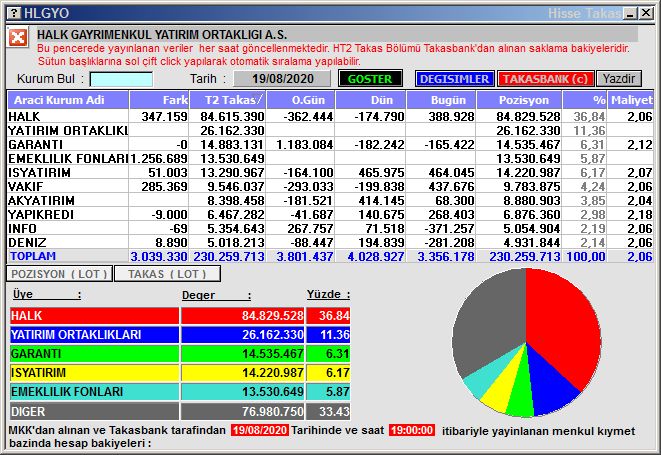This screenshot has width=661, height=455.
Task: Click the red 19/08/2020 footer date
Action: pos(260,430)
